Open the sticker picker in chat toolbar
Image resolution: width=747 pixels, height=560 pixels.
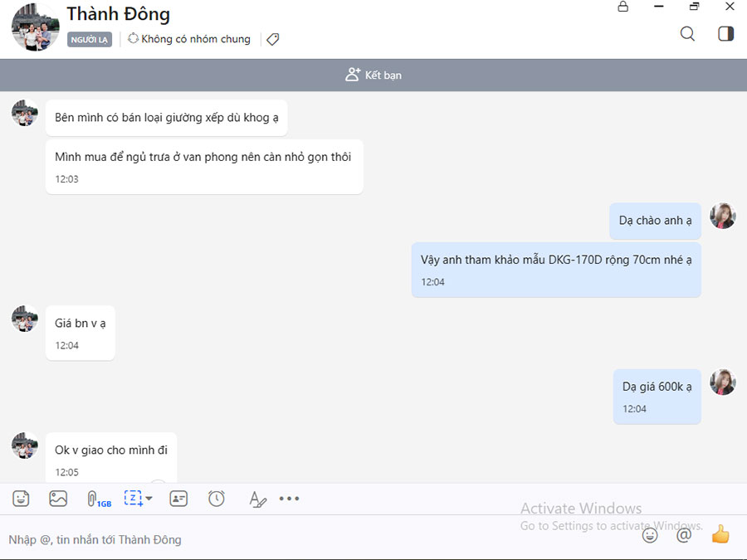click(21, 499)
